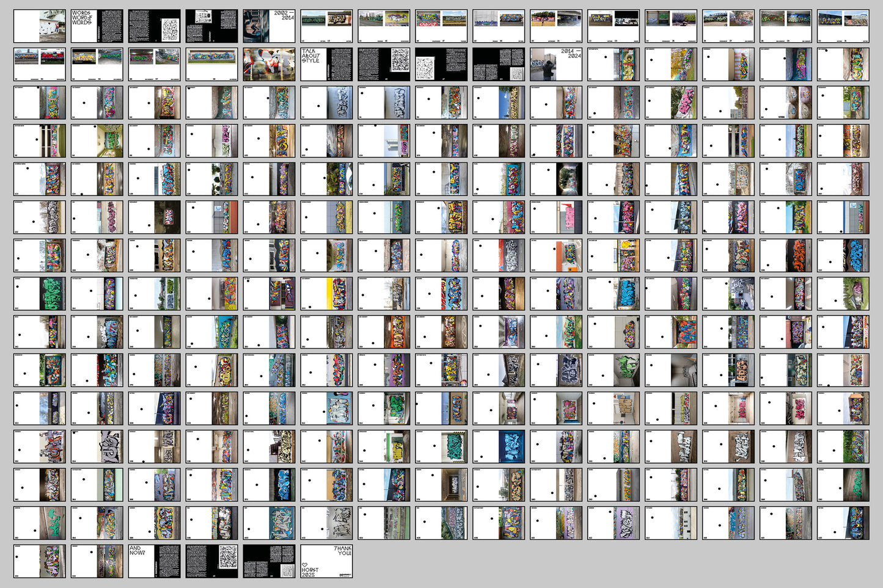
Task: Open the black spread right after 'TALK ABOUT STYLE'
Action: [384, 65]
